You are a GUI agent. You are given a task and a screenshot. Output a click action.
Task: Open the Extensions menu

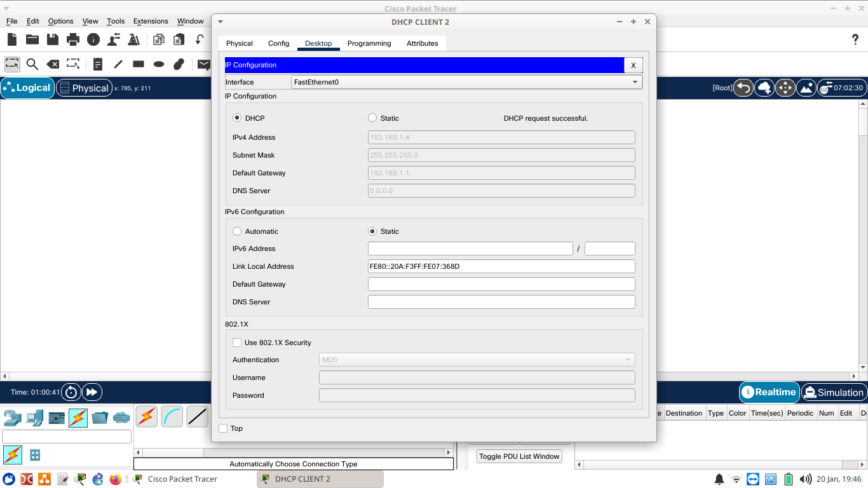(151, 21)
